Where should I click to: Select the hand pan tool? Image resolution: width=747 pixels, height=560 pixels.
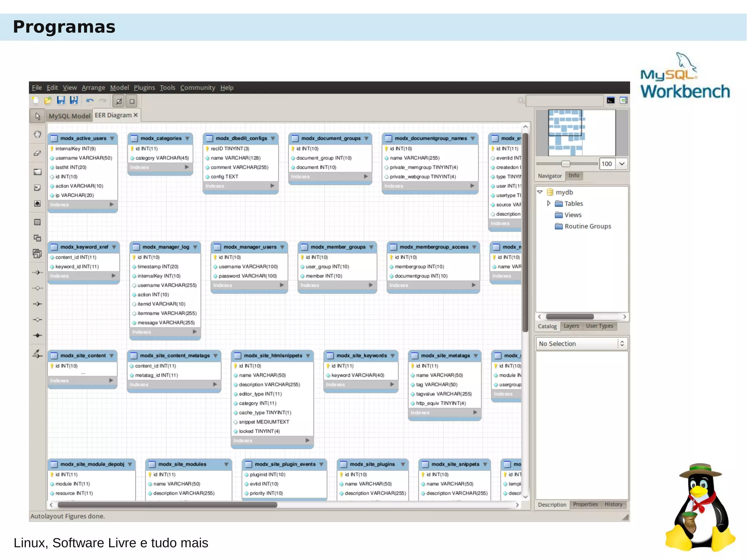[x=37, y=134]
